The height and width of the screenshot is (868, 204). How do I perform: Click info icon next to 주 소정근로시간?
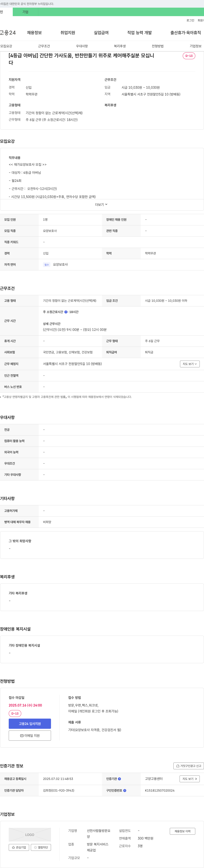[x=66, y=312]
